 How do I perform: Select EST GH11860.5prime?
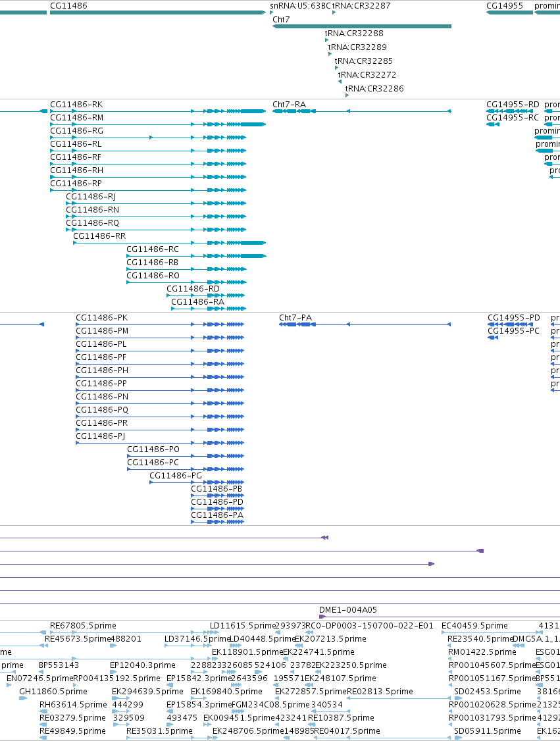[x=53, y=692]
